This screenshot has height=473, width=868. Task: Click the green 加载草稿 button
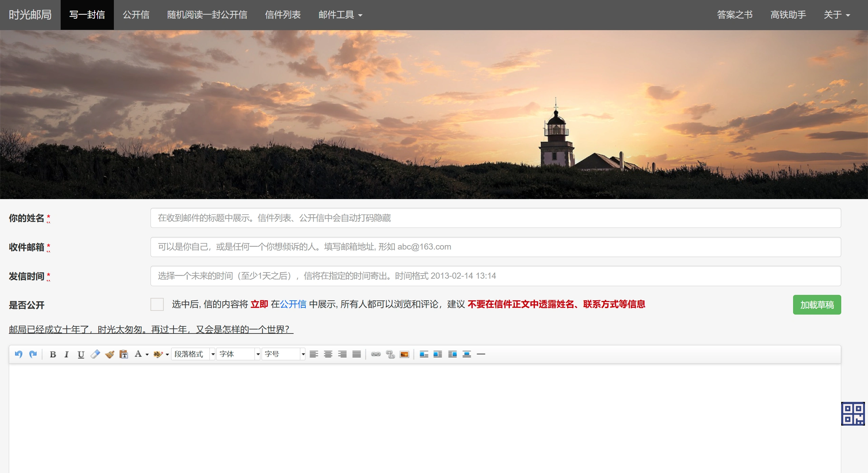coord(816,305)
